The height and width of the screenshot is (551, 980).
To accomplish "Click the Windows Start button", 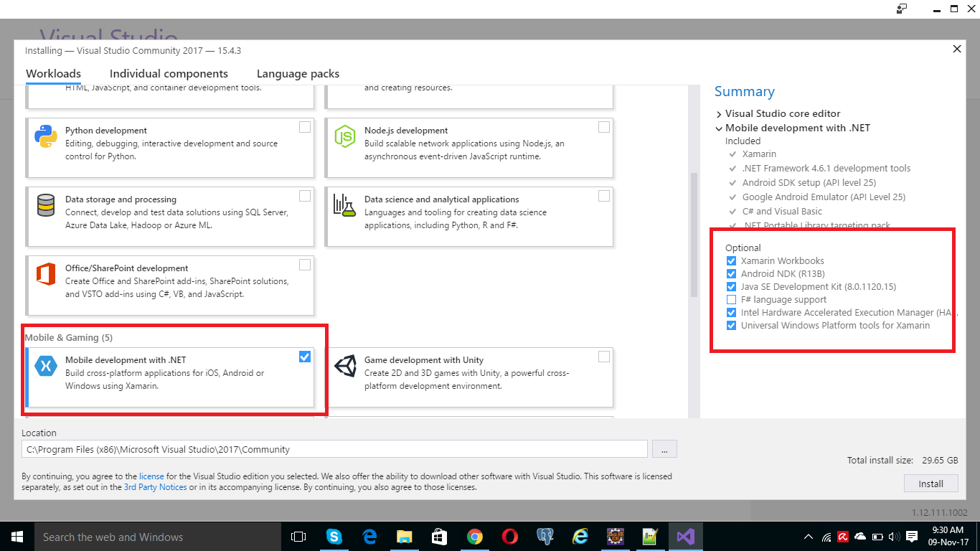I will click(17, 537).
